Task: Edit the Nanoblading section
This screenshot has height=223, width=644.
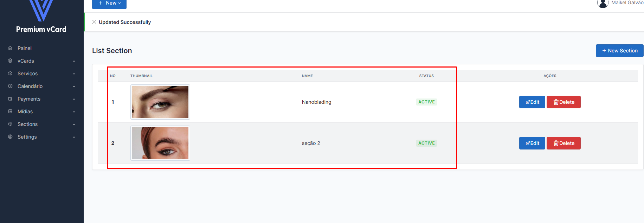Action: 532,102
